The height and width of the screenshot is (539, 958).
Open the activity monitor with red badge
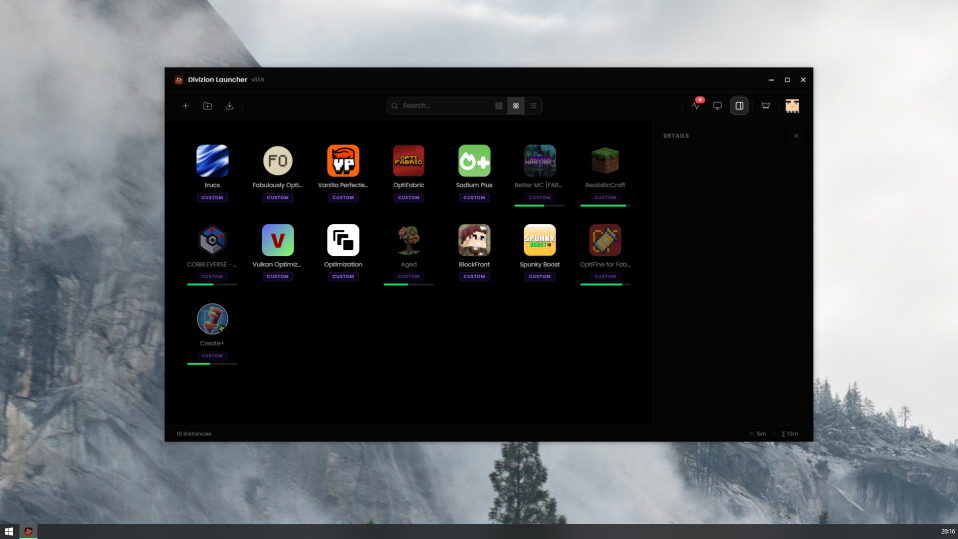(695, 106)
